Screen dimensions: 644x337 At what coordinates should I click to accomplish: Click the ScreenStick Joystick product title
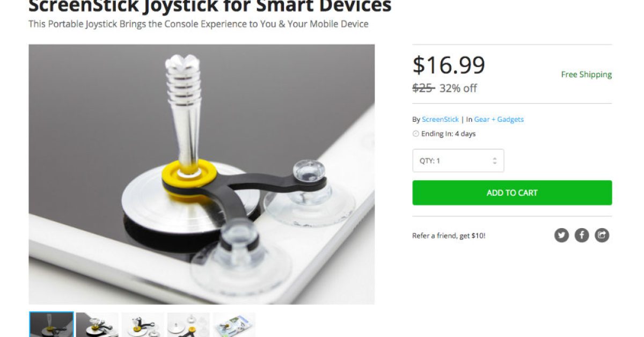(x=210, y=6)
